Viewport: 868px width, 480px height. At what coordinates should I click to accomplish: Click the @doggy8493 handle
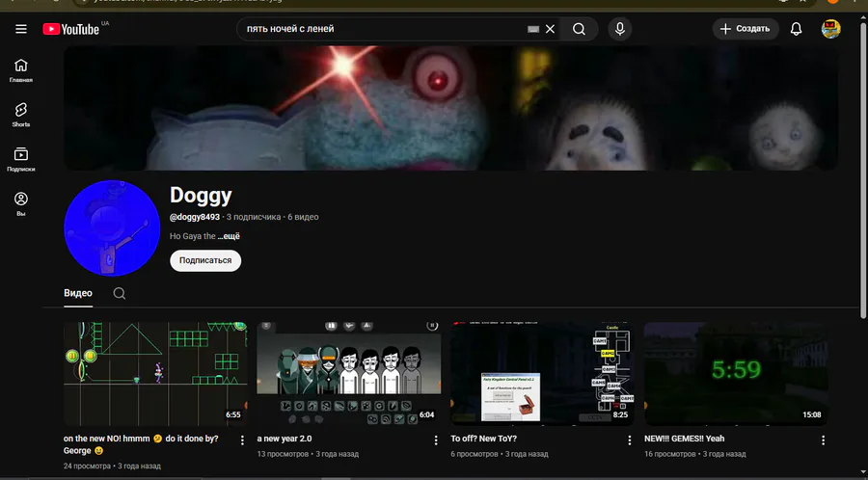(194, 217)
